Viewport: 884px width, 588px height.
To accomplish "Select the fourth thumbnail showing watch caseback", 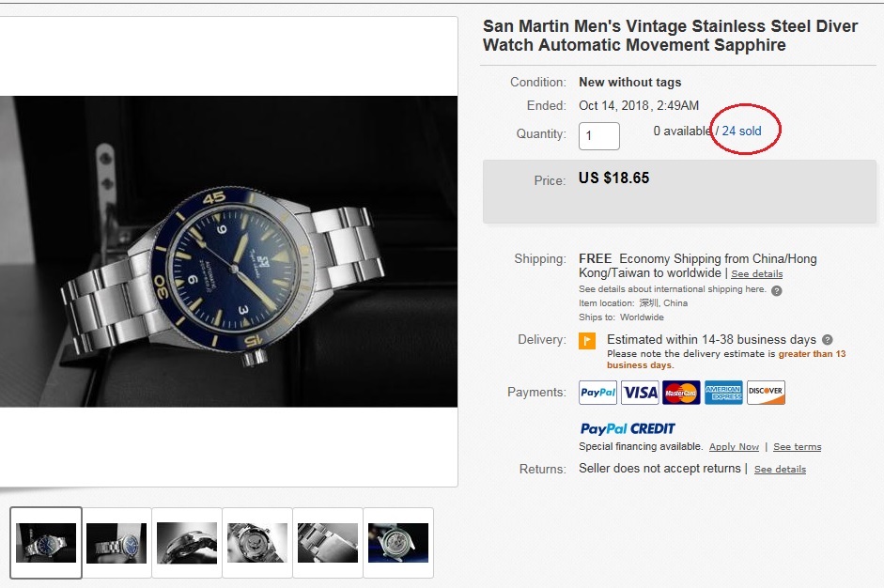I will pos(257,543).
